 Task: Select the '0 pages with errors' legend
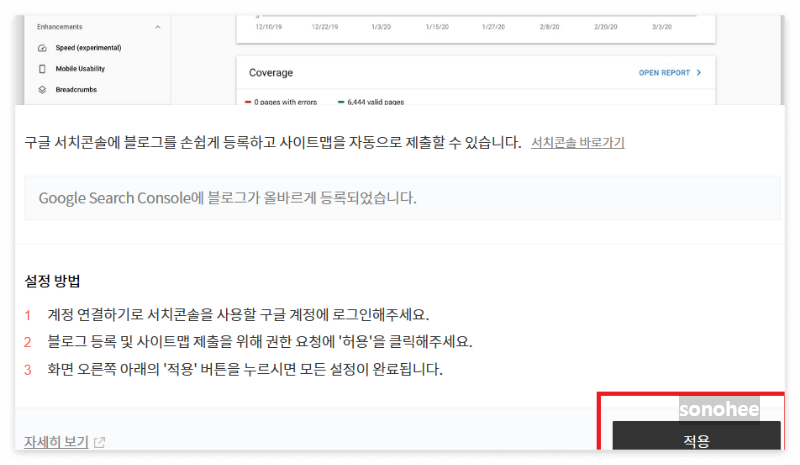(281, 102)
